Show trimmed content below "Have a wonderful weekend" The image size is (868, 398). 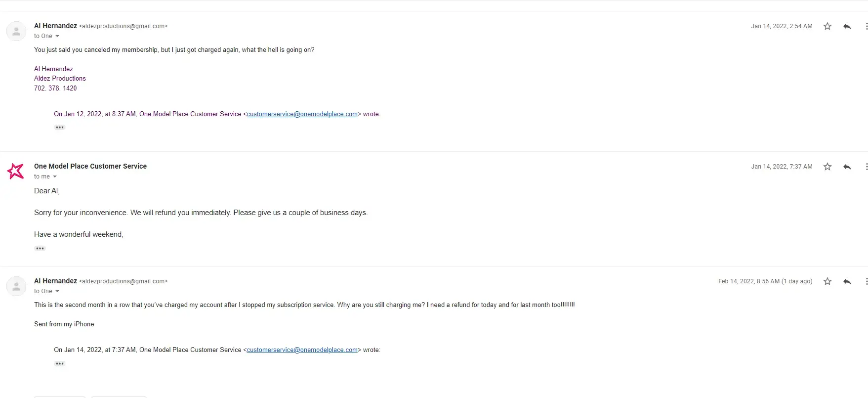pyautogui.click(x=40, y=249)
